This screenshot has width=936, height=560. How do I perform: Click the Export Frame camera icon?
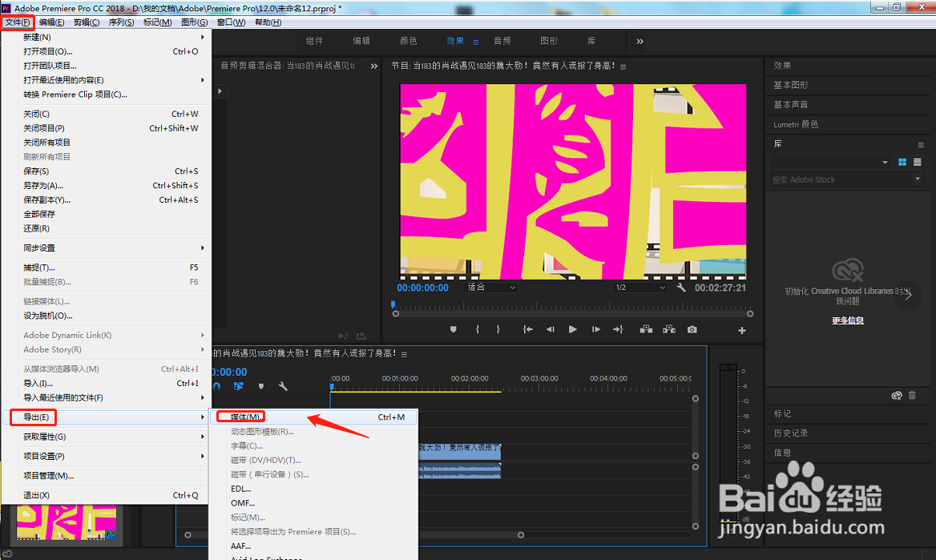click(692, 329)
